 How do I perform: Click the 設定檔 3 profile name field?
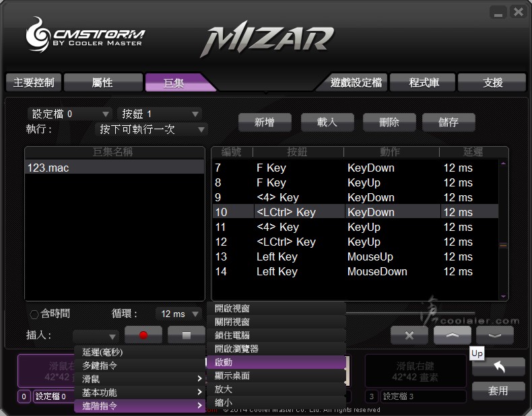[423, 396]
